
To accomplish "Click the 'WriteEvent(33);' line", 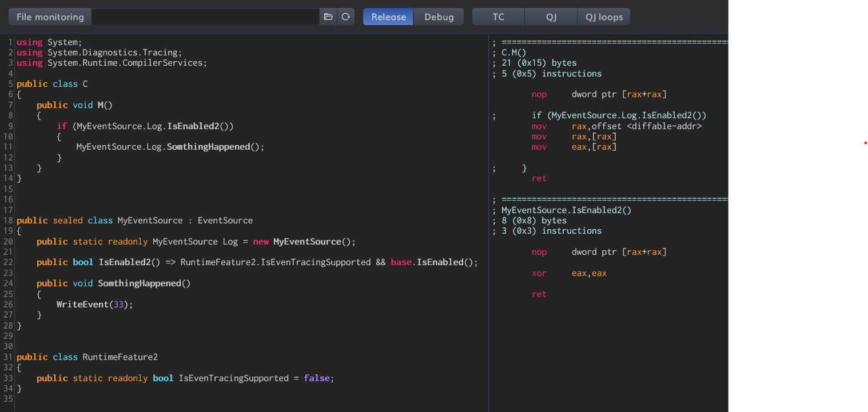I will (x=95, y=305).
